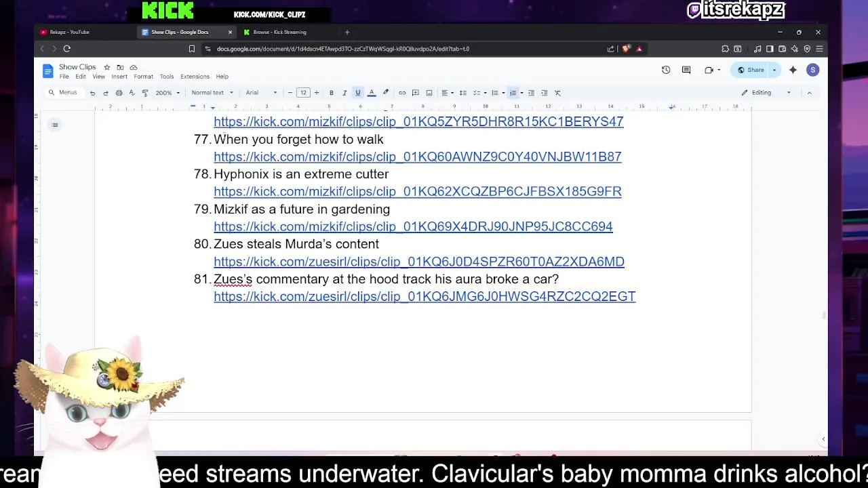The image size is (868, 488).
Task: Open the Format menu
Action: 143,77
